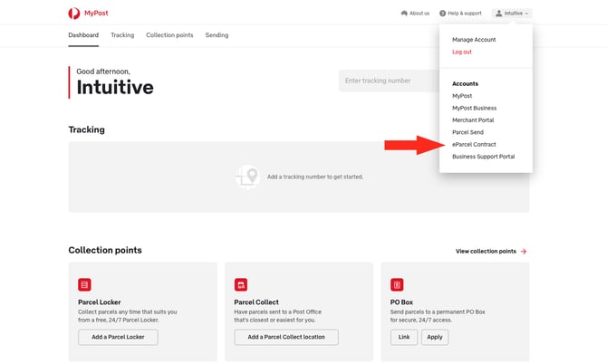Click Add a Parcel Locker button
This screenshot has width=607, height=364.
pyautogui.click(x=118, y=338)
